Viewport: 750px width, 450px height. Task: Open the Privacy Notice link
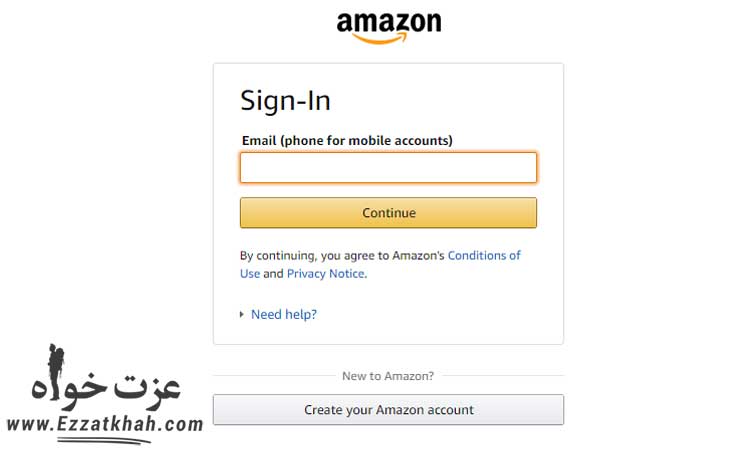[x=326, y=273]
